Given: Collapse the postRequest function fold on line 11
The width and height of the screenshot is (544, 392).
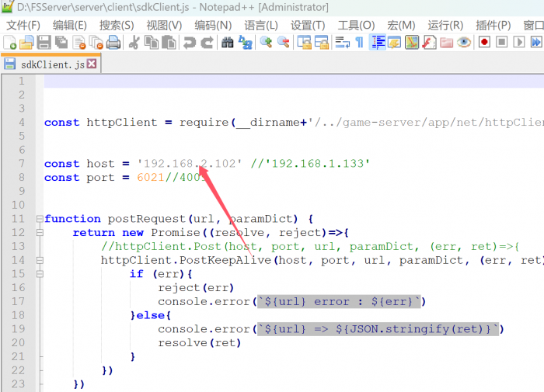Looking at the screenshot, I should click(x=38, y=220).
